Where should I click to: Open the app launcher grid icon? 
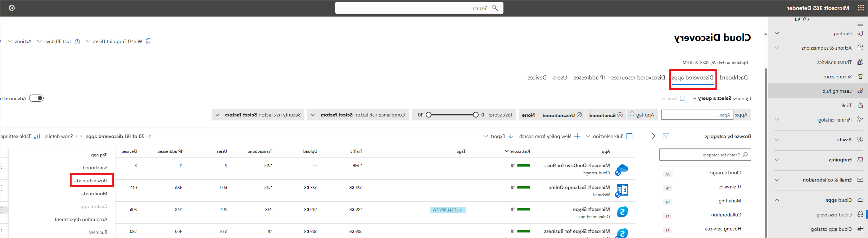(x=860, y=8)
